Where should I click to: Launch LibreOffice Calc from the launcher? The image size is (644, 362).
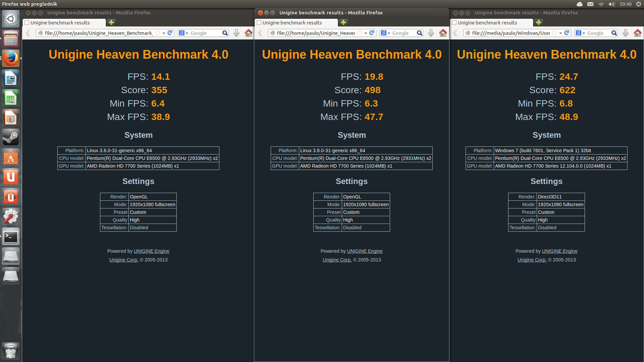pos(11,98)
